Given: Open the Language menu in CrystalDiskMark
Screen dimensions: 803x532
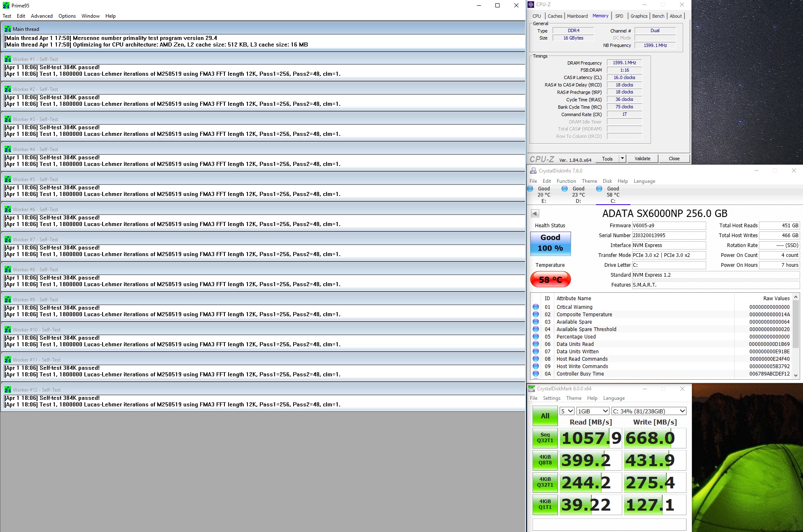Looking at the screenshot, I should pyautogui.click(x=614, y=398).
